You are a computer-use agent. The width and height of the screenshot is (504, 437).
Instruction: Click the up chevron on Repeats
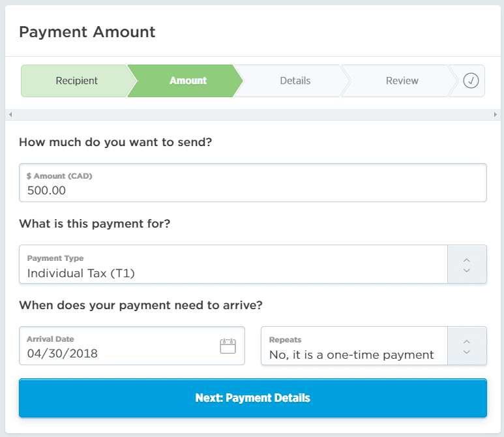coord(466,340)
